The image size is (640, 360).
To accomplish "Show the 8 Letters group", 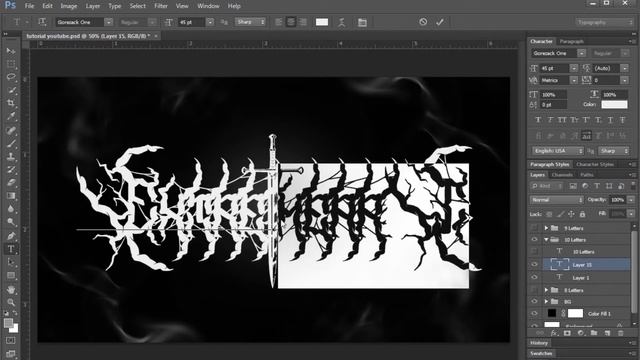I will (x=534, y=290).
